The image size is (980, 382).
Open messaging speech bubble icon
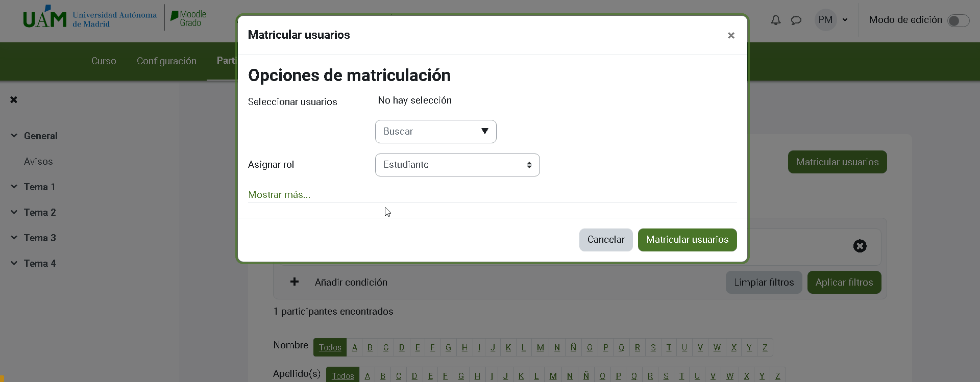pyautogui.click(x=796, y=20)
